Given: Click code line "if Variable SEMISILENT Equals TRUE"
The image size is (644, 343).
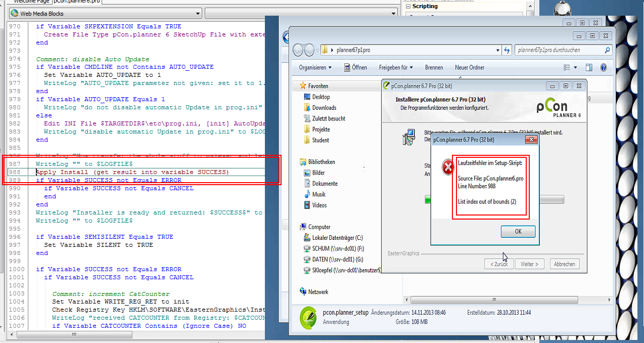Looking at the screenshot, I should click(105, 237).
